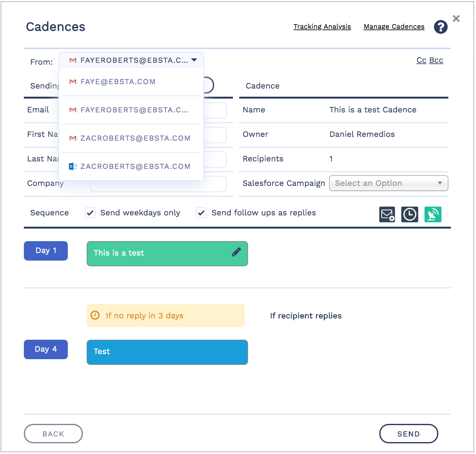The height and width of the screenshot is (454, 476).
Task: Select the blue Test step on Day 4
Action: [167, 352]
